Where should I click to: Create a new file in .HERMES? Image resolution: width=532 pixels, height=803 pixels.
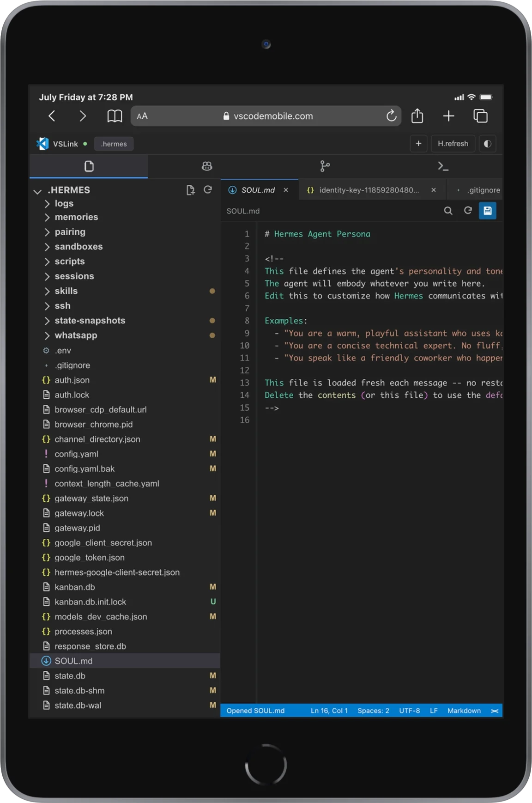point(190,190)
